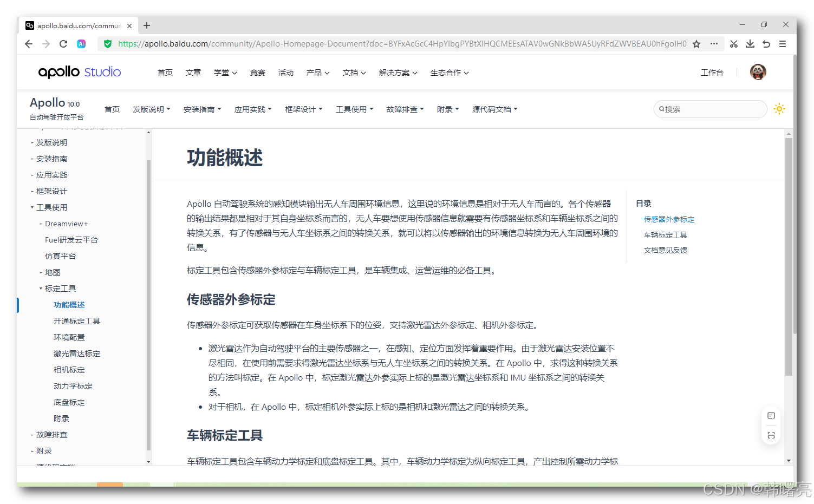Screen dimensions: 814x504
Task: Reload the page with the refresh icon
Action: coord(63,44)
